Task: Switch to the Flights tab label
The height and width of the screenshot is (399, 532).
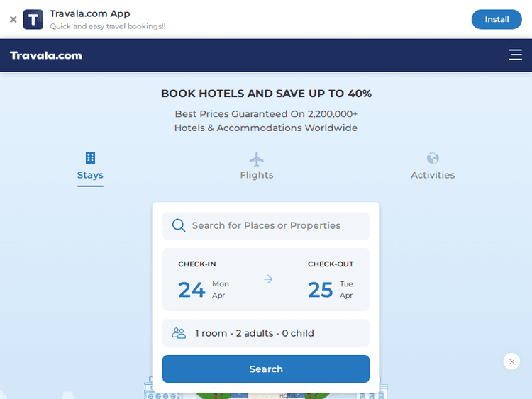Action: [x=257, y=175]
